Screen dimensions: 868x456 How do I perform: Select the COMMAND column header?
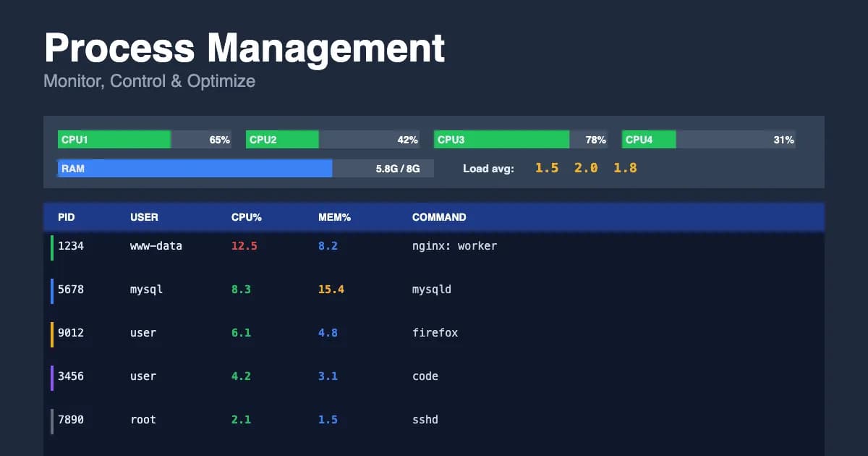(439, 217)
